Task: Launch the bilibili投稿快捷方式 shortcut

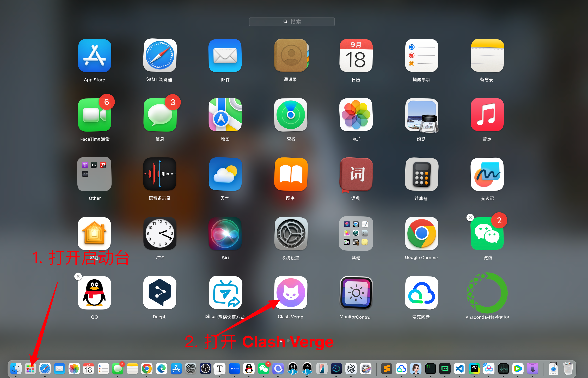Action: 226,293
